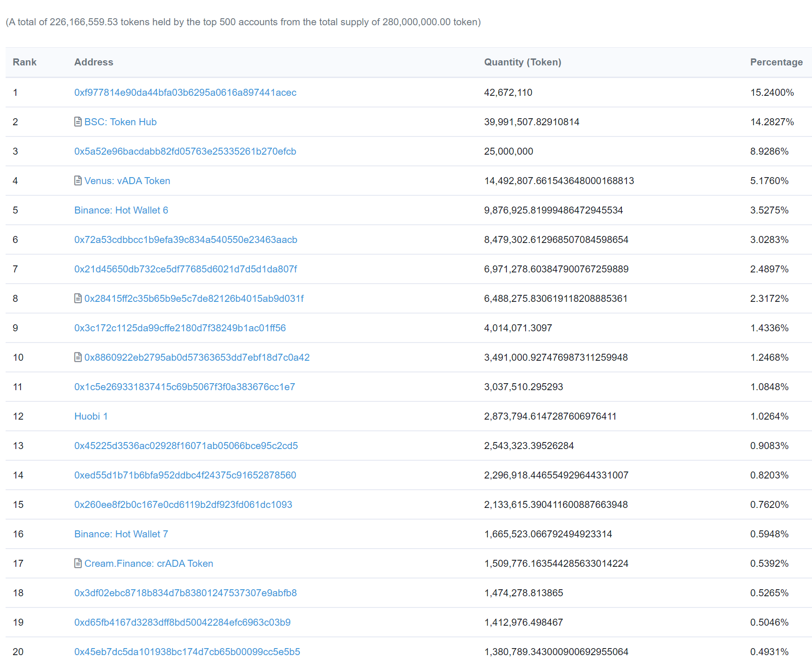This screenshot has height=664, width=812.
Task: Select quantity 1,474,278.813865
Action: [524, 593]
